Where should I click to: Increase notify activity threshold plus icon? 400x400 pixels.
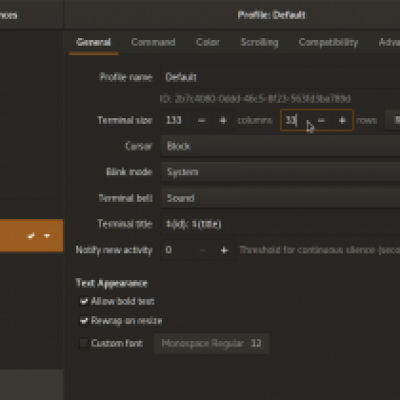(x=224, y=250)
